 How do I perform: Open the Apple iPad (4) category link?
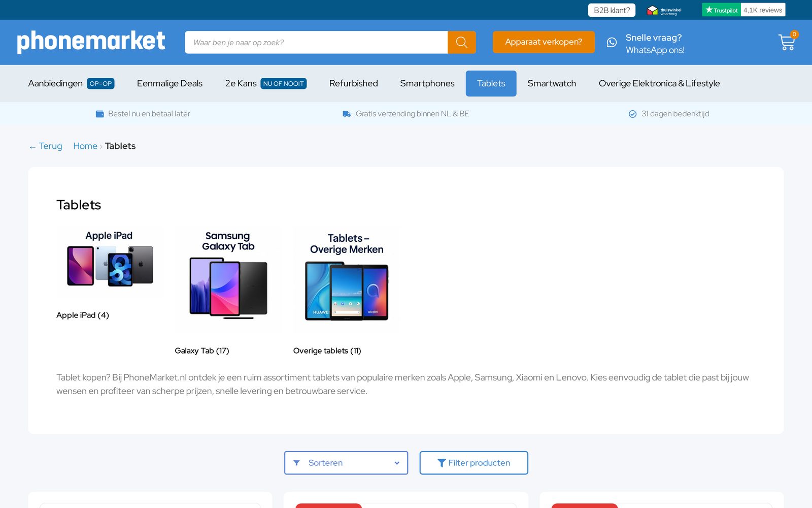(83, 315)
